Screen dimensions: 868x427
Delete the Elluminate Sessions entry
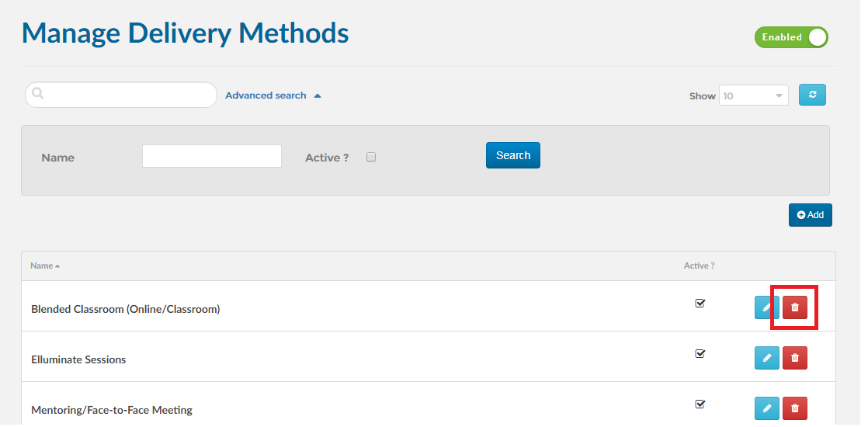click(x=794, y=358)
